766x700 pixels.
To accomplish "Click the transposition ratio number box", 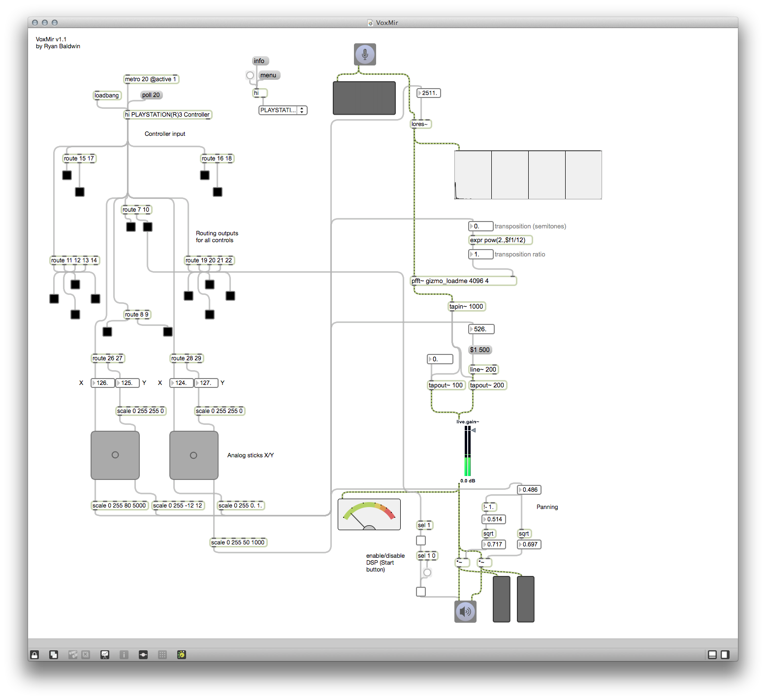I will [480, 255].
